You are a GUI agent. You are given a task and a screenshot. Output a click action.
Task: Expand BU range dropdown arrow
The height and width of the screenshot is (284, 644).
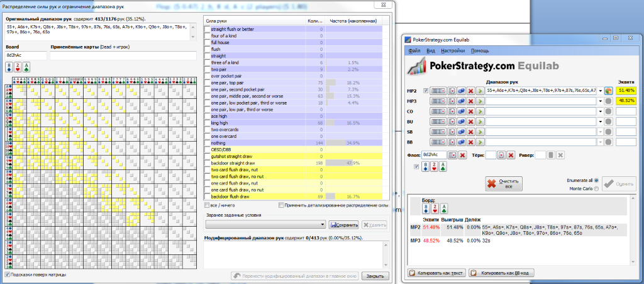pyautogui.click(x=601, y=122)
